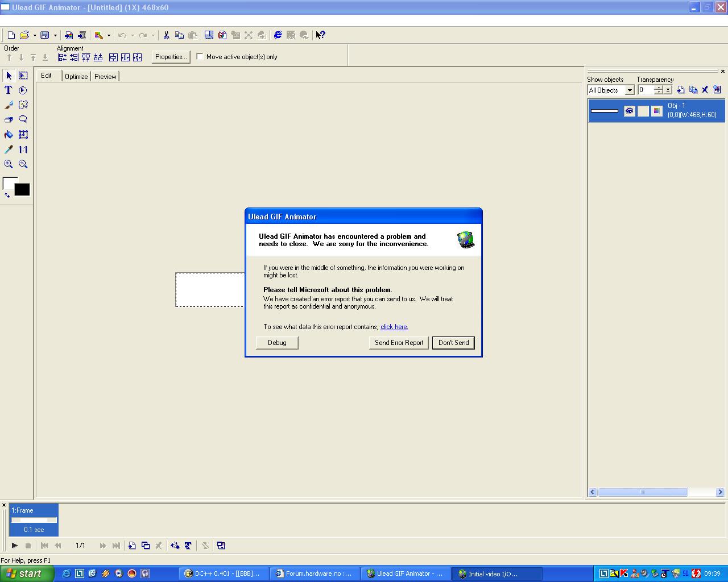Toggle the lock box for Obj - 1
728x582 pixels.
click(643, 111)
